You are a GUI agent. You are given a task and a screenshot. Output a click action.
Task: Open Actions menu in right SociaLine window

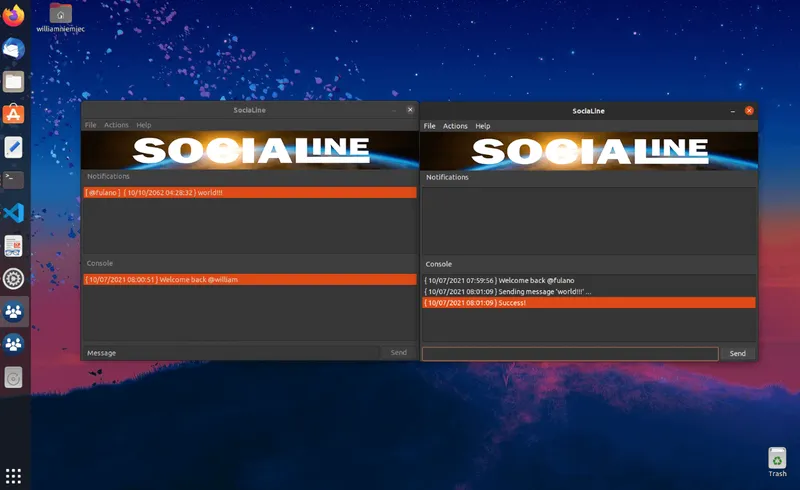[455, 126]
